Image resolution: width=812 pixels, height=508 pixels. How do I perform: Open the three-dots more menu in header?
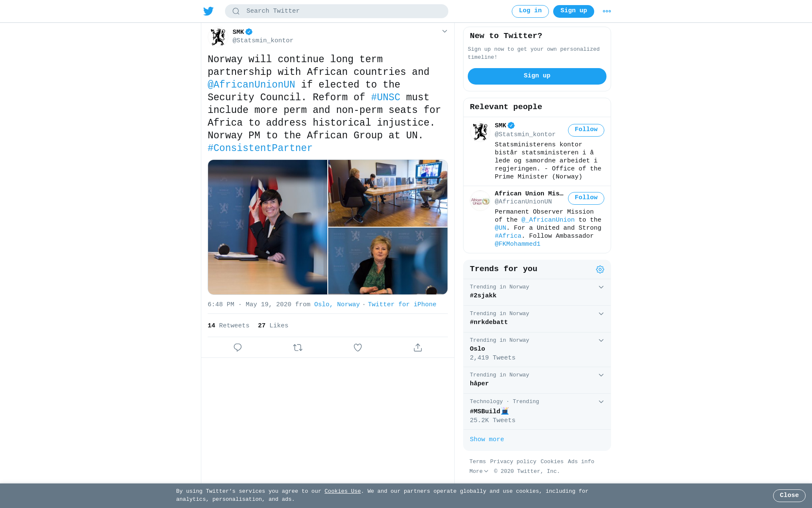point(606,11)
